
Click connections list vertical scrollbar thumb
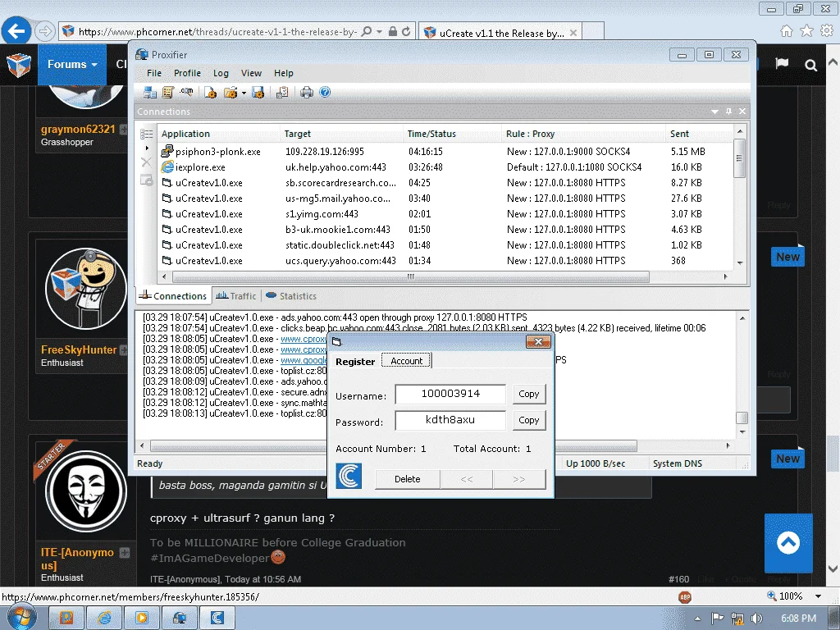tap(740, 158)
